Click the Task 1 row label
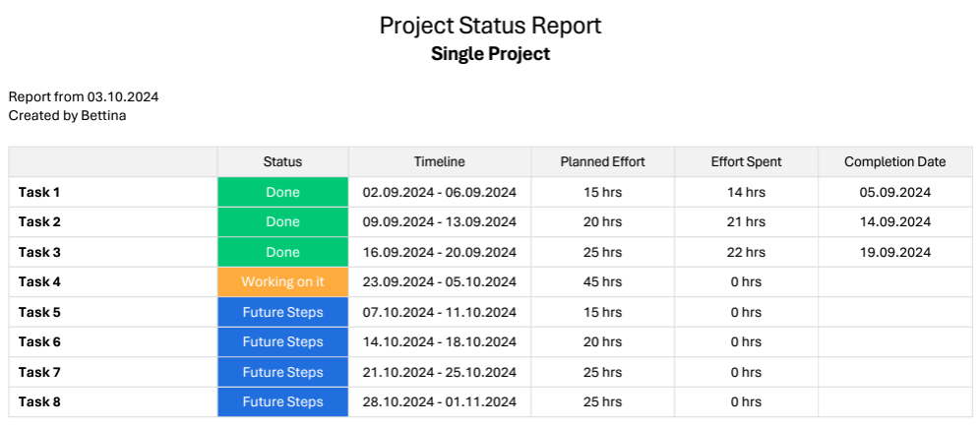This screenshot has width=980, height=427. pos(39,192)
